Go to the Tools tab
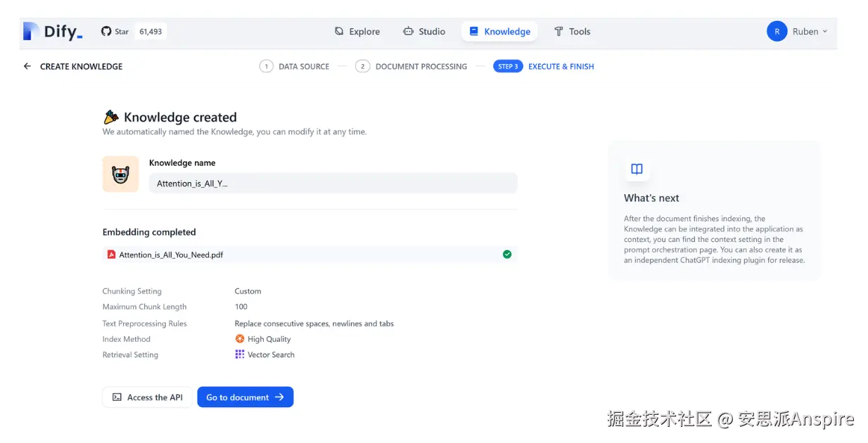 (x=572, y=32)
